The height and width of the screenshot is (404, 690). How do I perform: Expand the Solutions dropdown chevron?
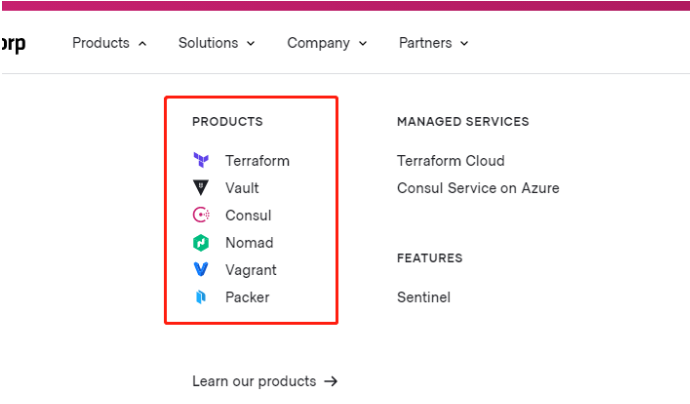coord(251,44)
